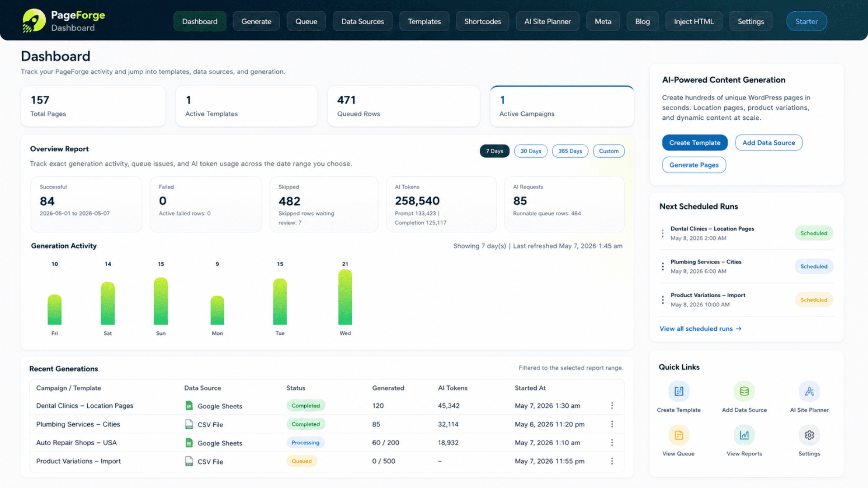Switch to the Generate tab
868x488 pixels.
coord(256,21)
